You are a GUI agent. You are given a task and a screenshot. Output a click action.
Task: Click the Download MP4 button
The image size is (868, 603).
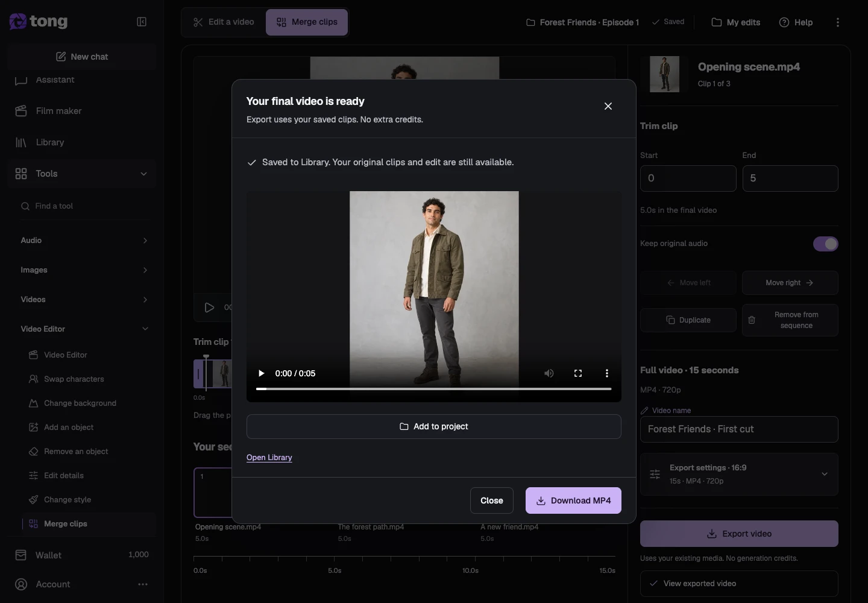pyautogui.click(x=573, y=500)
